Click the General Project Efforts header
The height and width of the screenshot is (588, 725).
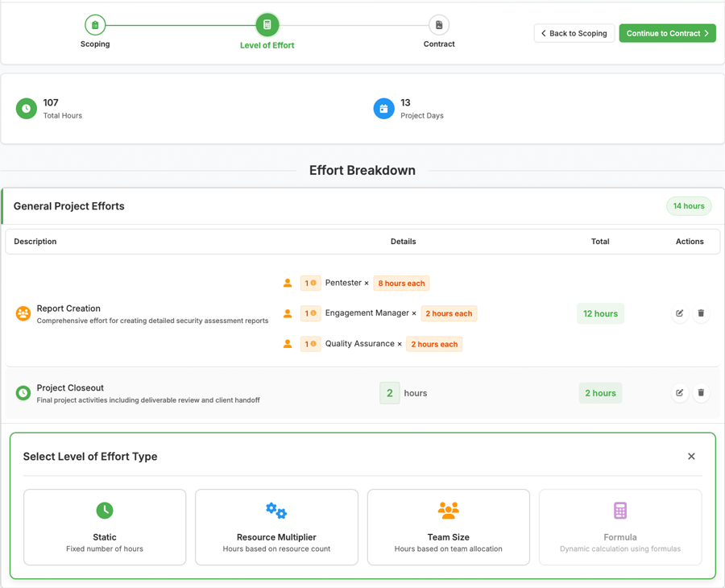pyautogui.click(x=69, y=206)
